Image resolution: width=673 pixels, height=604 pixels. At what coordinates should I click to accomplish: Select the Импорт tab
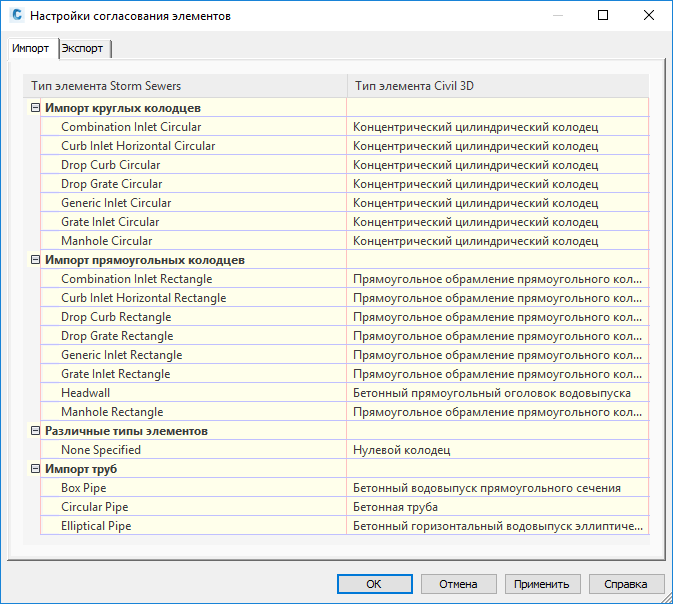pyautogui.click(x=31, y=48)
